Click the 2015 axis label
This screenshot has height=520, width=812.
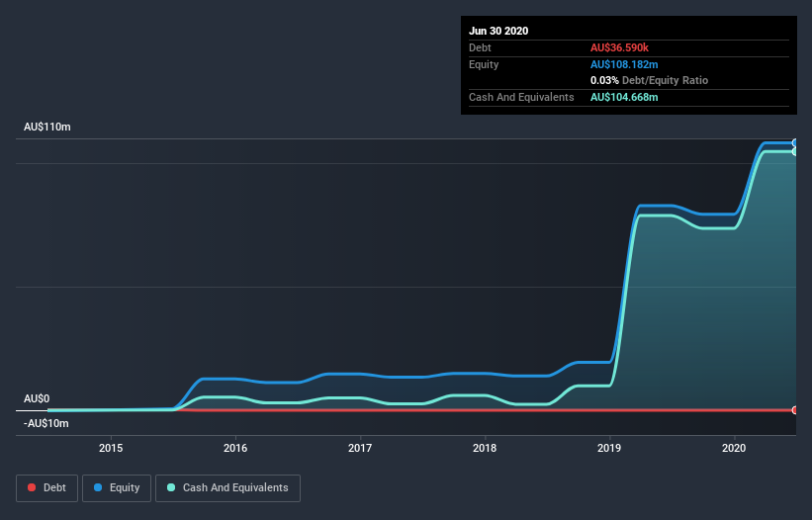pos(111,448)
